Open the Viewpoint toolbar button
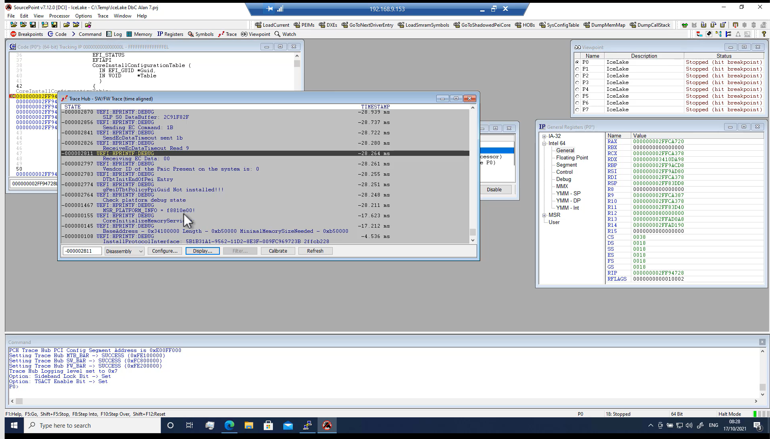 (255, 34)
